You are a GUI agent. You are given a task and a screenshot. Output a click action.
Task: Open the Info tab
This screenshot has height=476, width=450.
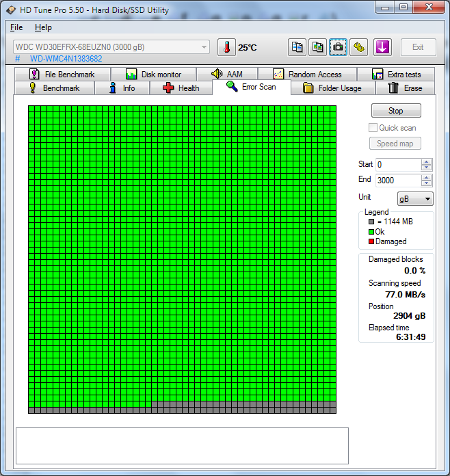pyautogui.click(x=122, y=88)
